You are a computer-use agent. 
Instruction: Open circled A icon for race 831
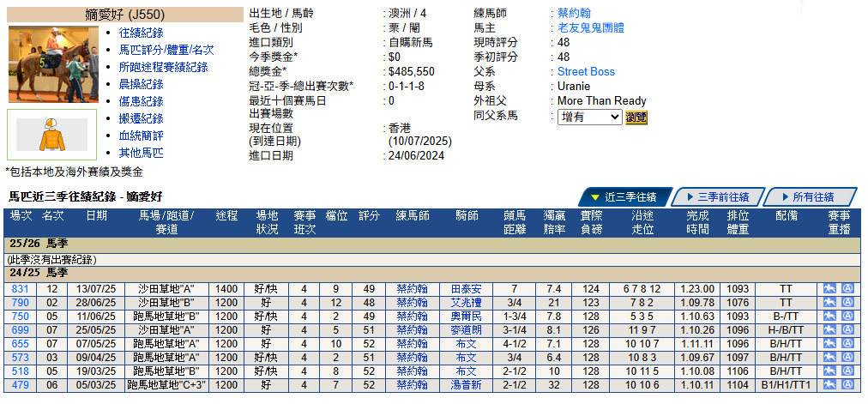[x=848, y=288]
